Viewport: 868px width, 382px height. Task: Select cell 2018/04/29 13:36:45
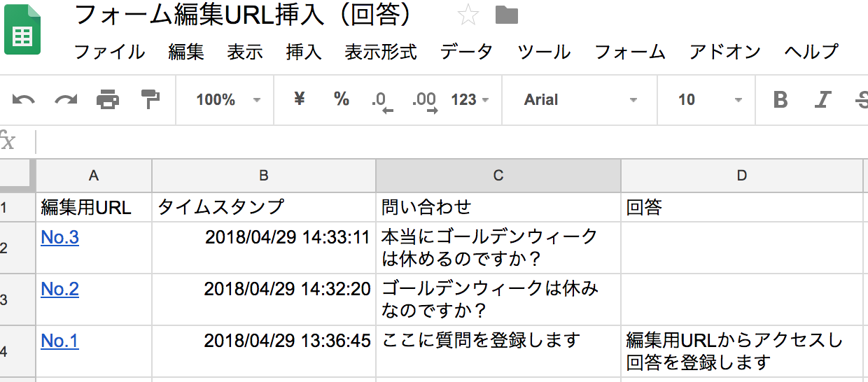tap(264, 351)
